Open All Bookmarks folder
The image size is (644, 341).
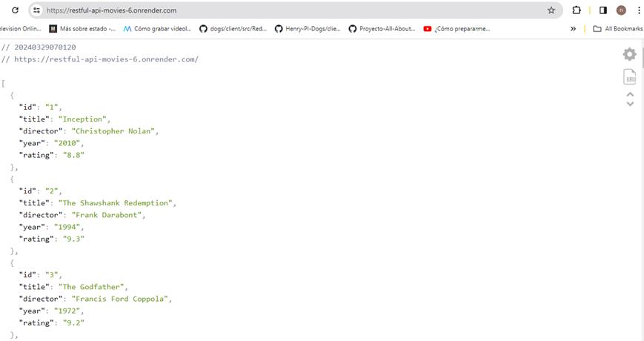click(618, 29)
